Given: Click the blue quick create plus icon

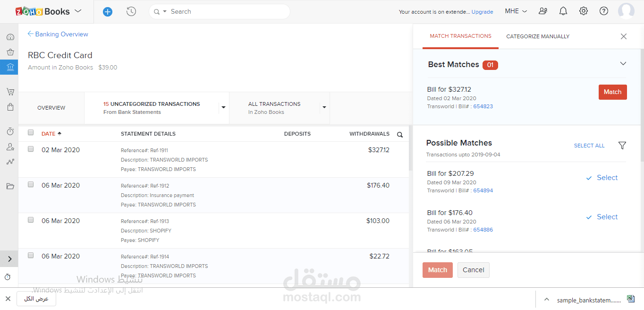Looking at the screenshot, I should 108,12.
